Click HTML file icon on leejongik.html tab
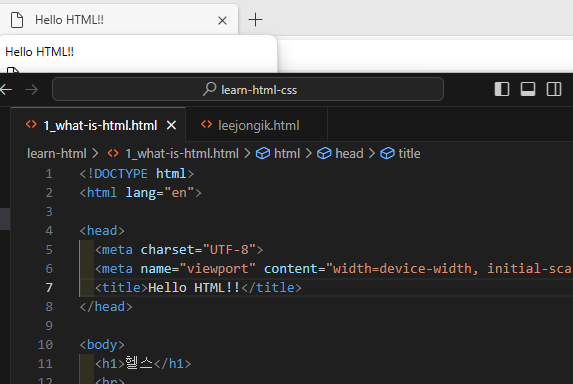573x384 pixels. click(x=206, y=125)
